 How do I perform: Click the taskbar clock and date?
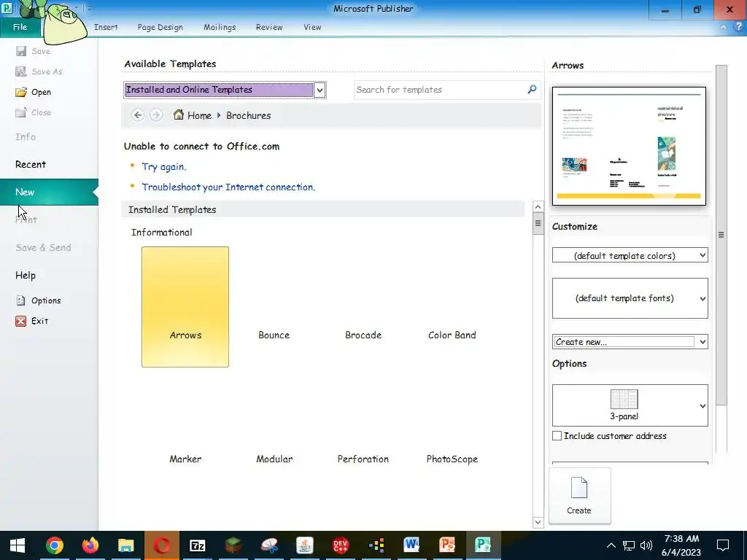coord(681,545)
